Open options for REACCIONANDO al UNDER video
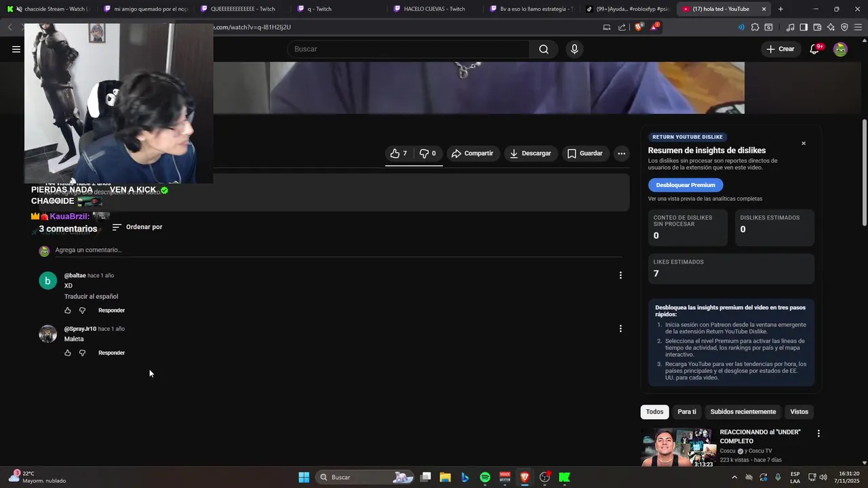 click(818, 433)
